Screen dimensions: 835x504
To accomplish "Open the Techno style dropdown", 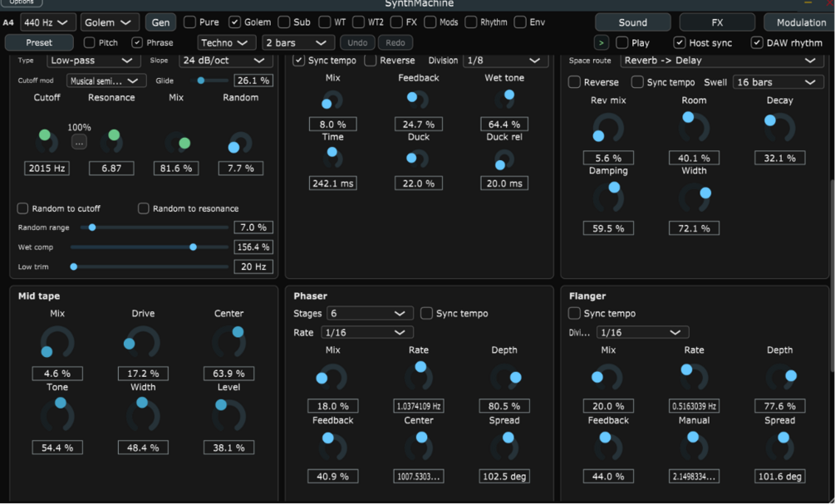I will 224,42.
